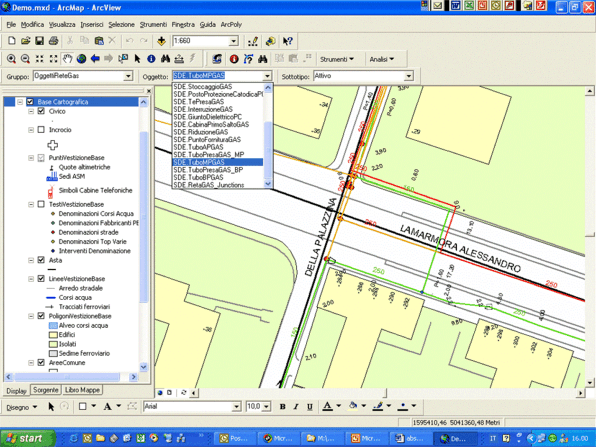Image resolution: width=596 pixels, height=447 pixels.
Task: Enable the Incrocio layer checkbox
Action: (x=41, y=130)
